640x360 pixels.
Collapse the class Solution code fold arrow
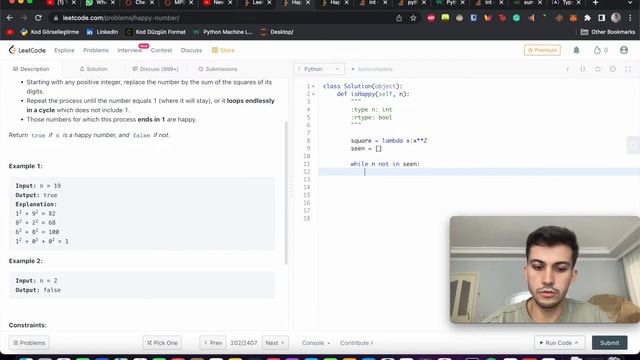[x=313, y=87]
